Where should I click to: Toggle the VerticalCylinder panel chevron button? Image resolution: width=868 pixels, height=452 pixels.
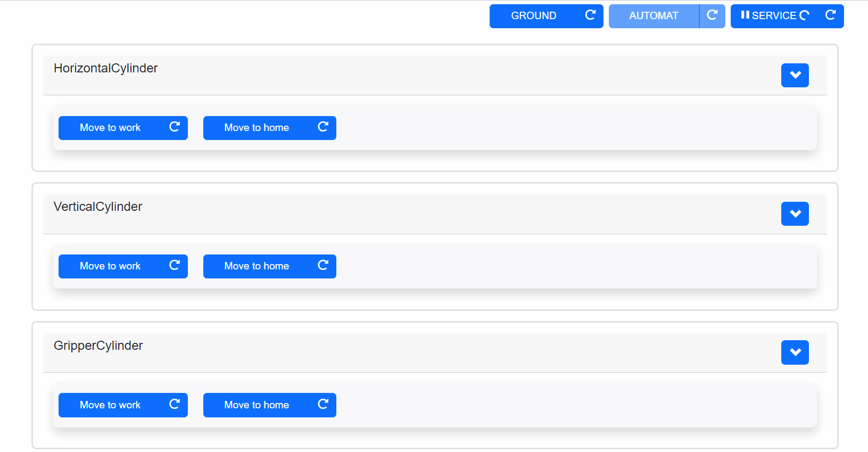click(x=795, y=213)
